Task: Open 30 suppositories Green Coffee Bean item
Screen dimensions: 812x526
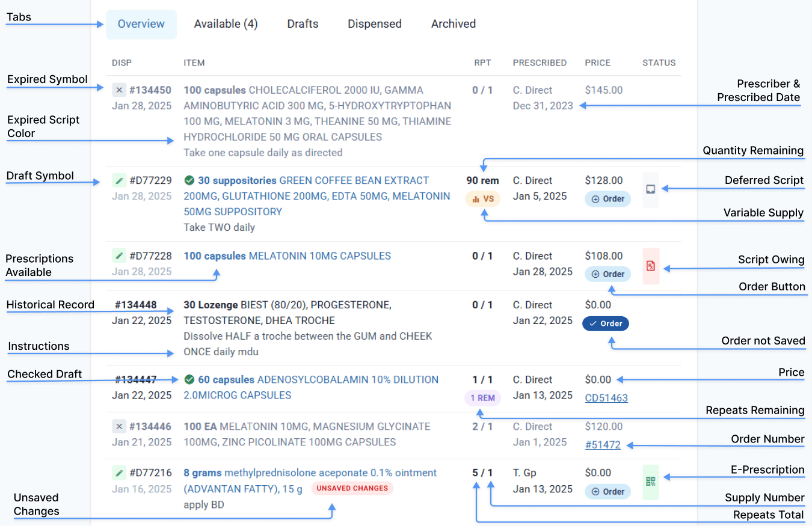Action: click(317, 196)
